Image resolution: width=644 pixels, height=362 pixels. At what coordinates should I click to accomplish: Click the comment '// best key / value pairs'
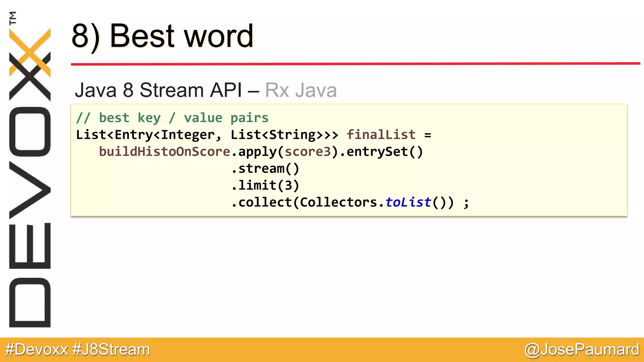point(172,118)
